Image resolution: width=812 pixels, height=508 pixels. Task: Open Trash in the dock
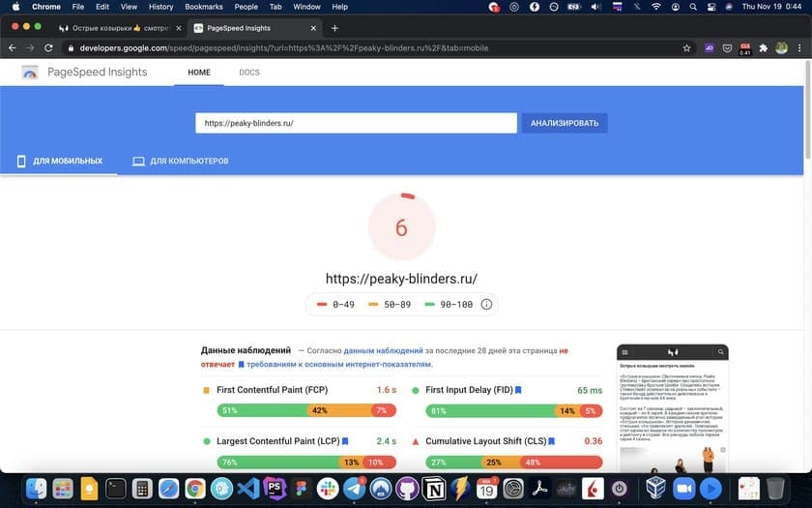pyautogui.click(x=775, y=489)
